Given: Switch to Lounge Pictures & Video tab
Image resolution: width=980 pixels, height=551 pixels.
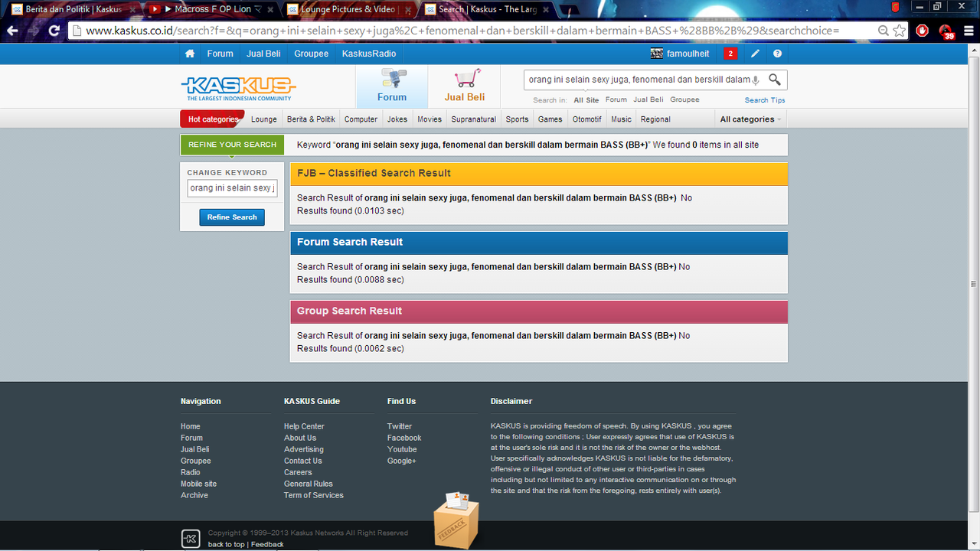Looking at the screenshot, I should click(x=348, y=9).
